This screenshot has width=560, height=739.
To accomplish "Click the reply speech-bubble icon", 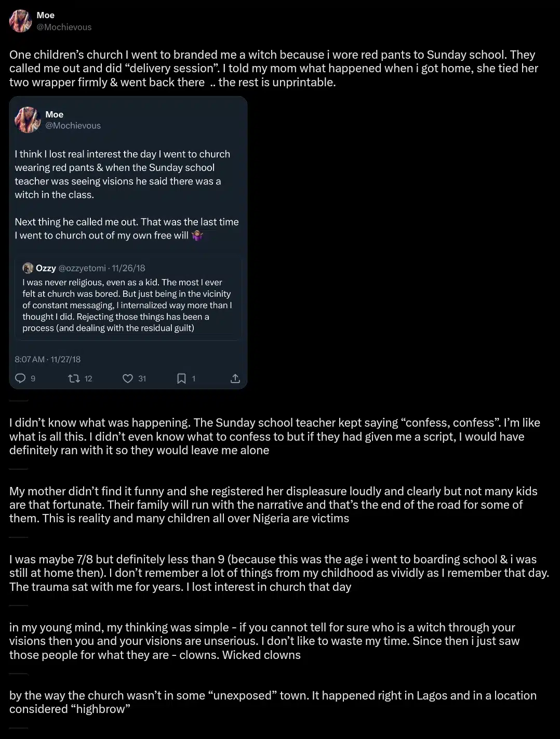I will point(20,378).
